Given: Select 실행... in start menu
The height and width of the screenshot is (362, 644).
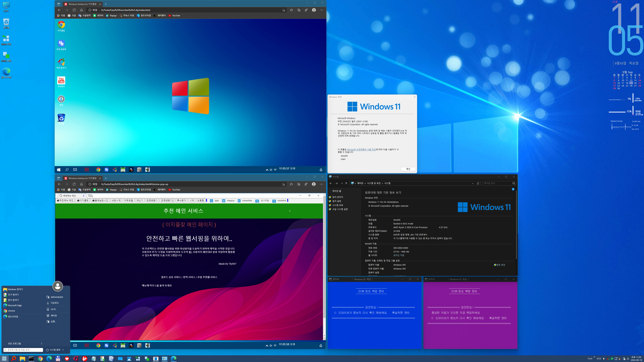Looking at the screenshot, I should (x=51, y=322).
